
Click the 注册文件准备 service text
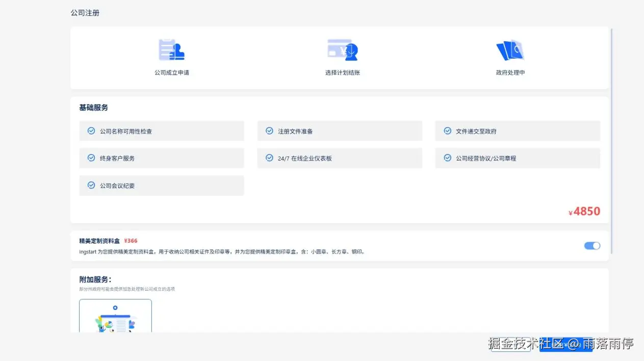(x=295, y=131)
